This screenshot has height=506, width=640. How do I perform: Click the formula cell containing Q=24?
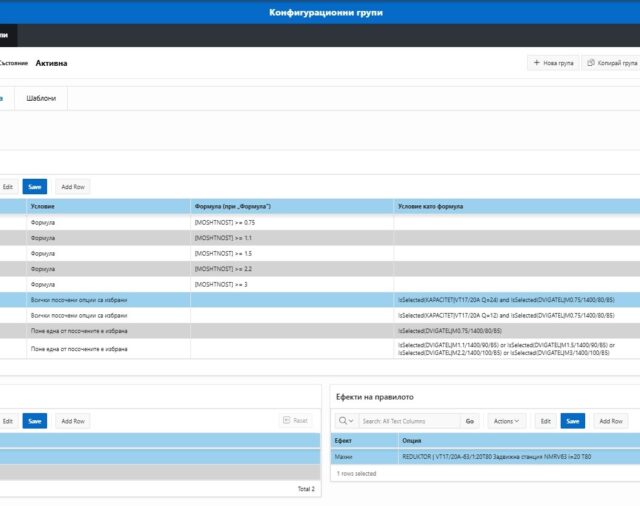[517, 300]
